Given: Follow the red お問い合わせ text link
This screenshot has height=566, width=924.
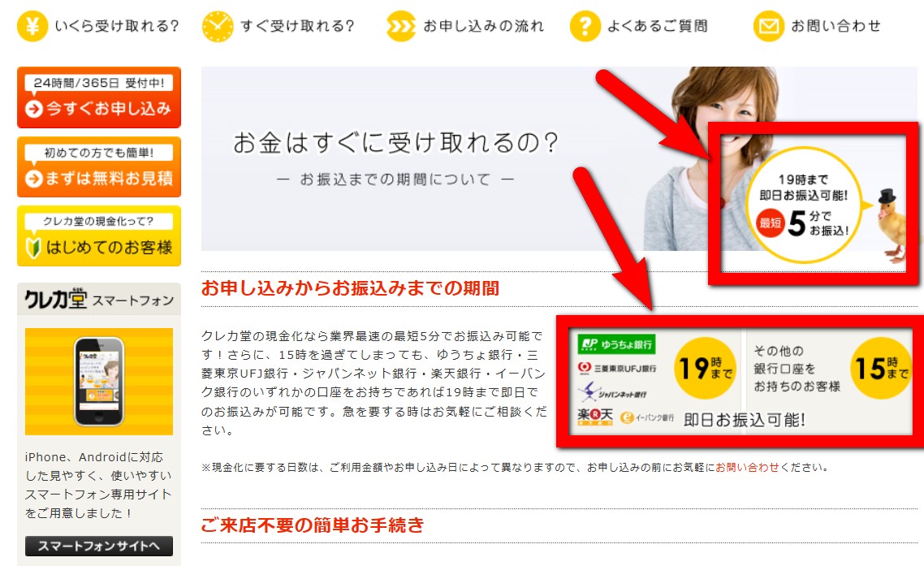Looking at the screenshot, I should [747, 467].
